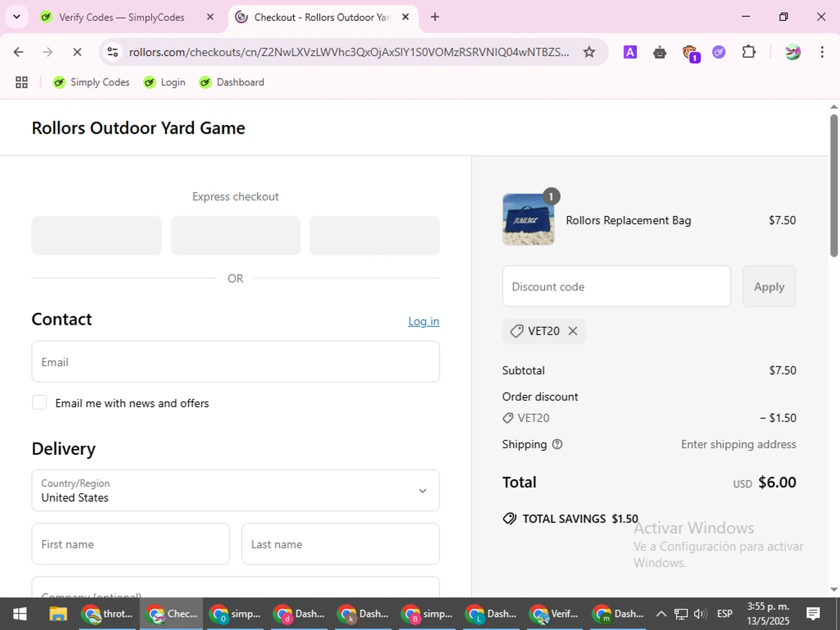Remove the VET20 discount code
This screenshot has height=630, width=840.
tap(573, 331)
